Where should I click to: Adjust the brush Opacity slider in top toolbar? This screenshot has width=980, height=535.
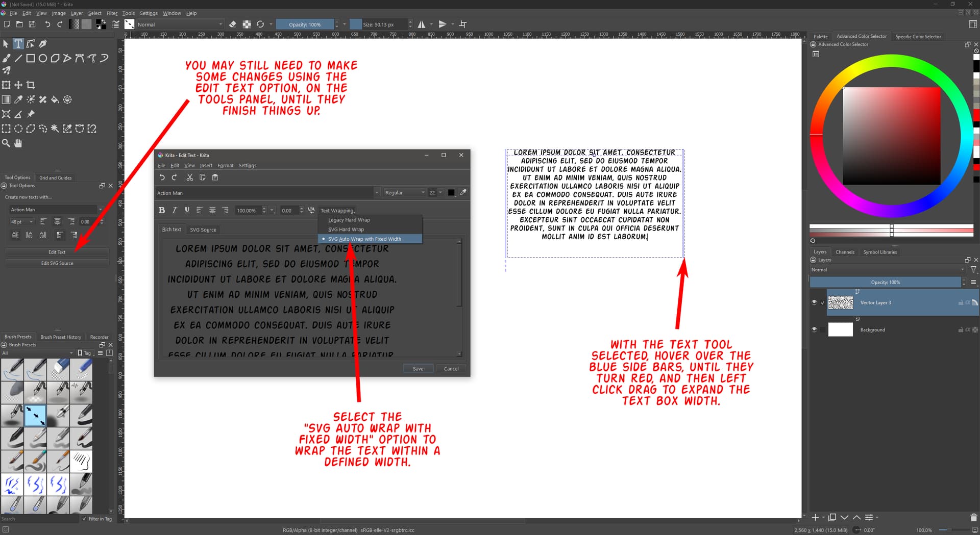point(305,24)
